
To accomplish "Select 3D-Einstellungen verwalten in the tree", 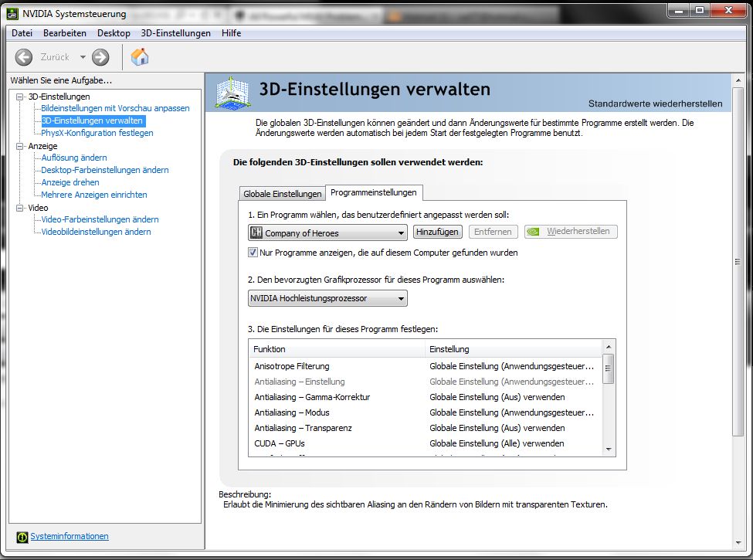I will (x=92, y=120).
